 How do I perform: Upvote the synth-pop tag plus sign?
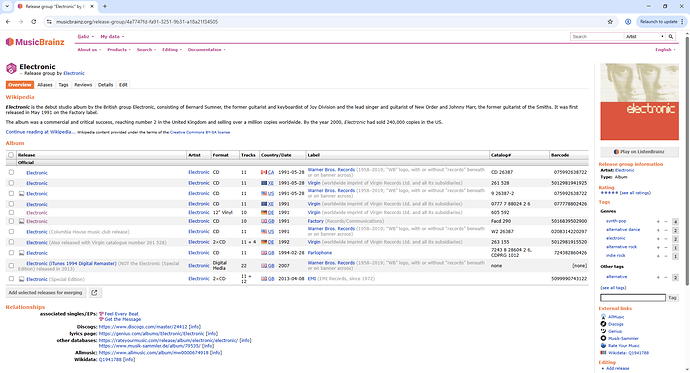pos(658,222)
